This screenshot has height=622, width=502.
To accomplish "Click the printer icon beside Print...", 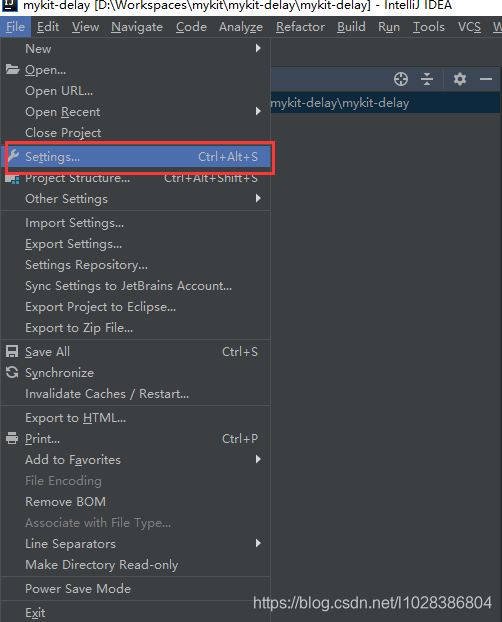I will [x=12, y=438].
